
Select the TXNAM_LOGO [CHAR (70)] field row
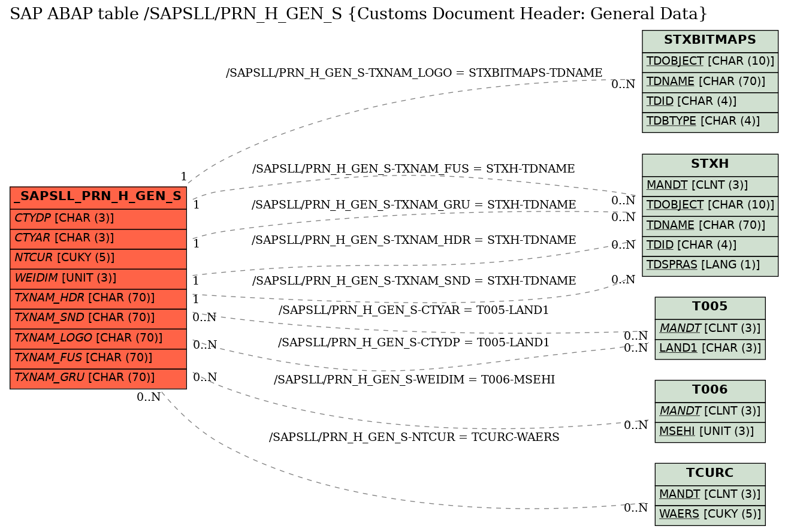(98, 338)
